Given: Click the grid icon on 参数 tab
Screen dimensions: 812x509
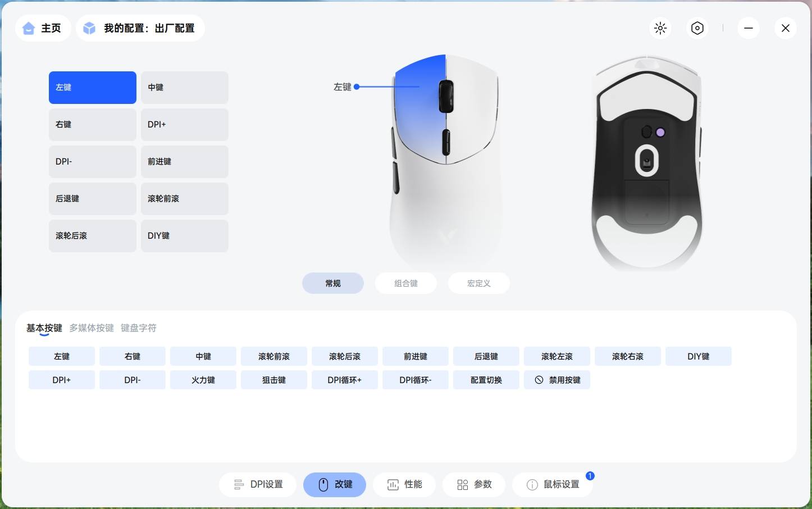Looking at the screenshot, I should pos(463,485).
